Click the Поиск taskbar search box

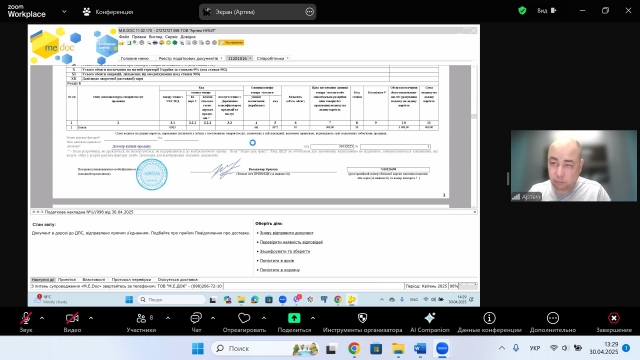click(265, 349)
